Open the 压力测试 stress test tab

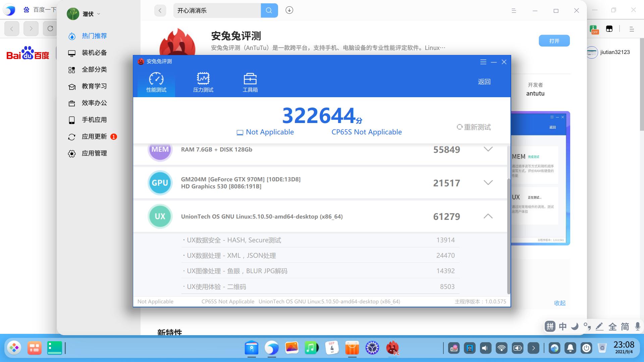coord(203,82)
